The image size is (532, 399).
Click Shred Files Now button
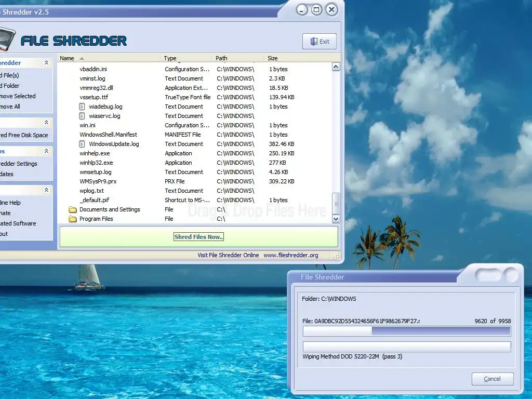pyautogui.click(x=198, y=237)
